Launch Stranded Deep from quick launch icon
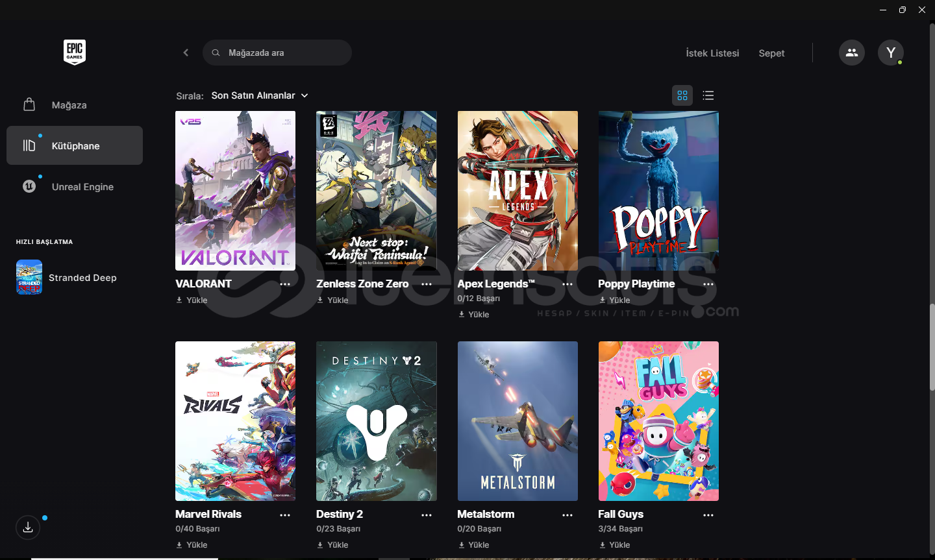 pos(29,277)
